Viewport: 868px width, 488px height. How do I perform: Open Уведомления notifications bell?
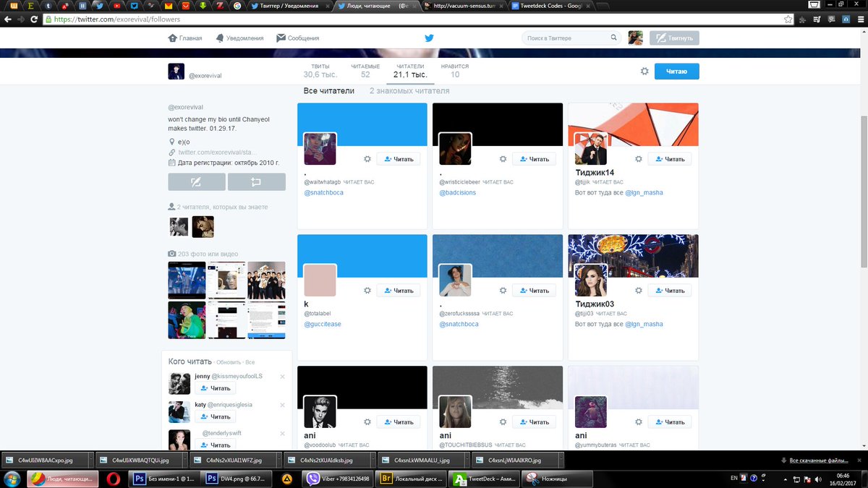239,38
